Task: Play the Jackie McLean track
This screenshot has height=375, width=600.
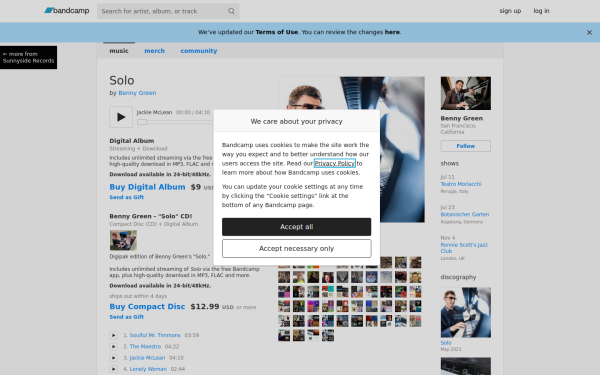Action: tap(121, 117)
